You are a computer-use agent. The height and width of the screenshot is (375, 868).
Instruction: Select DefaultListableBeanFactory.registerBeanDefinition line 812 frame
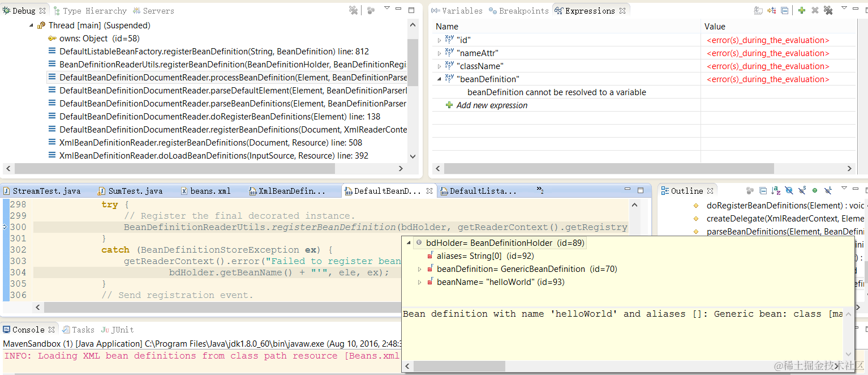click(214, 52)
